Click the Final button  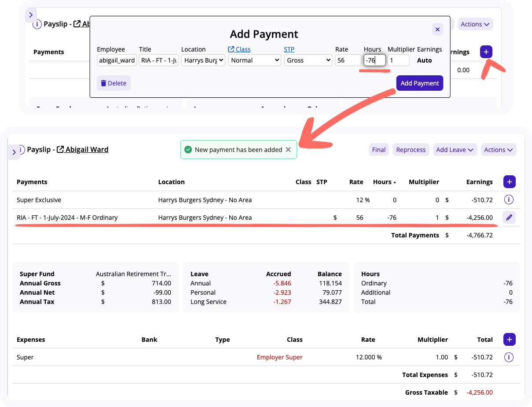[x=378, y=150]
